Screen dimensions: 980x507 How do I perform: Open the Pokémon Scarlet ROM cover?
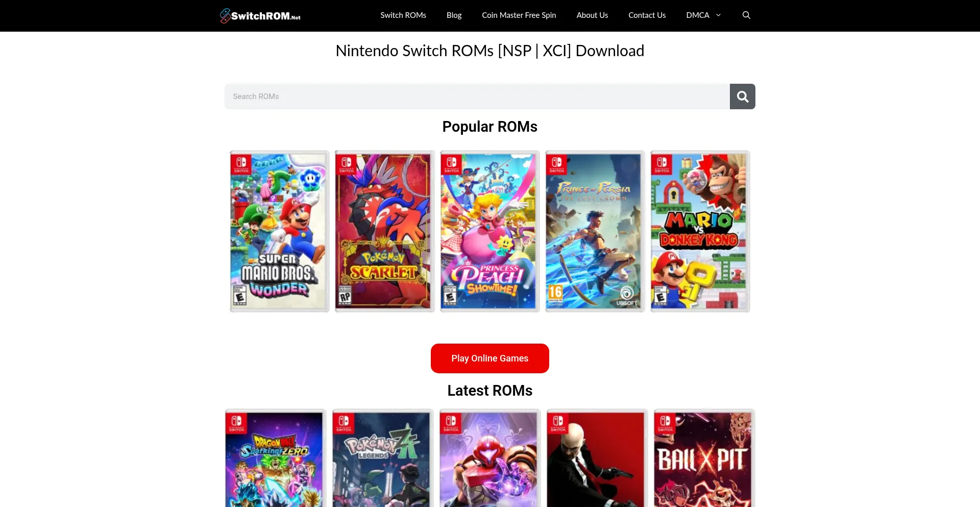tap(384, 231)
